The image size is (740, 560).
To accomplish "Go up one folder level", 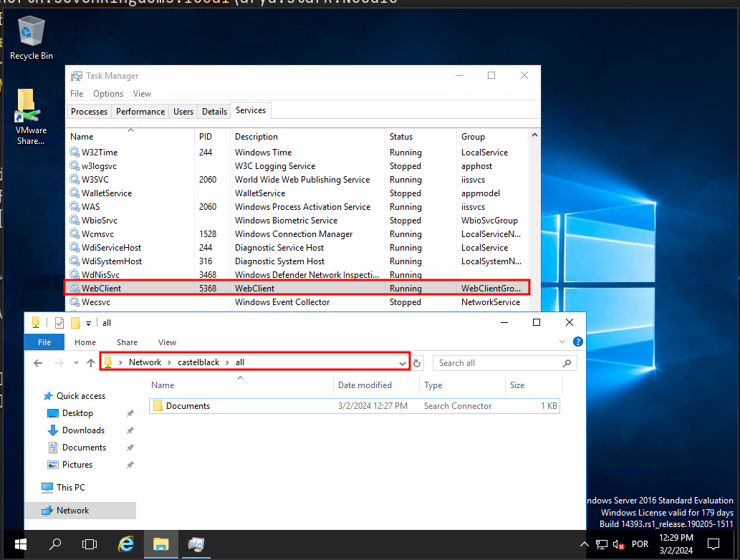I will click(x=91, y=363).
